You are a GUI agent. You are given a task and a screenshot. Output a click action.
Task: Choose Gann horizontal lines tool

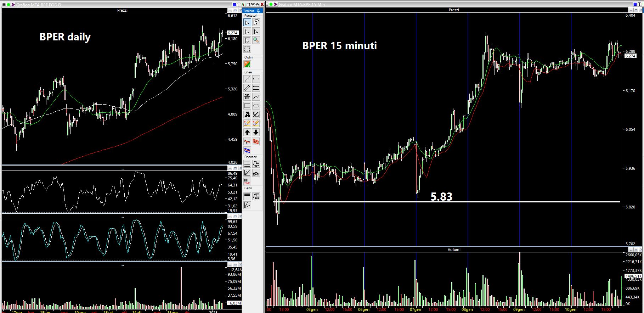tap(247, 196)
